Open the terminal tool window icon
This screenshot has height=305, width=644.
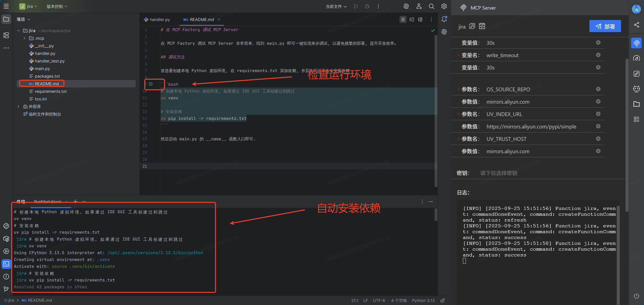point(6,264)
